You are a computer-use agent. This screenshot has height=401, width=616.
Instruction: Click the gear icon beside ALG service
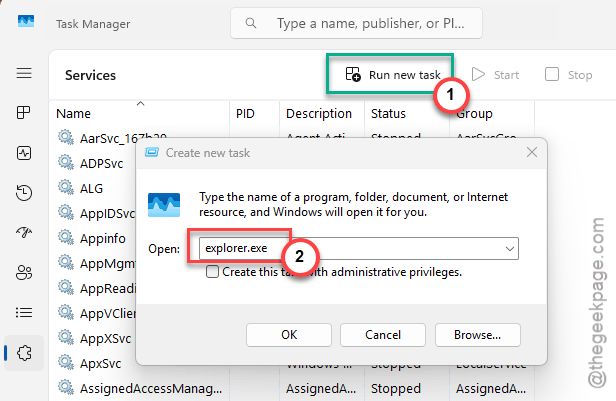(x=66, y=187)
